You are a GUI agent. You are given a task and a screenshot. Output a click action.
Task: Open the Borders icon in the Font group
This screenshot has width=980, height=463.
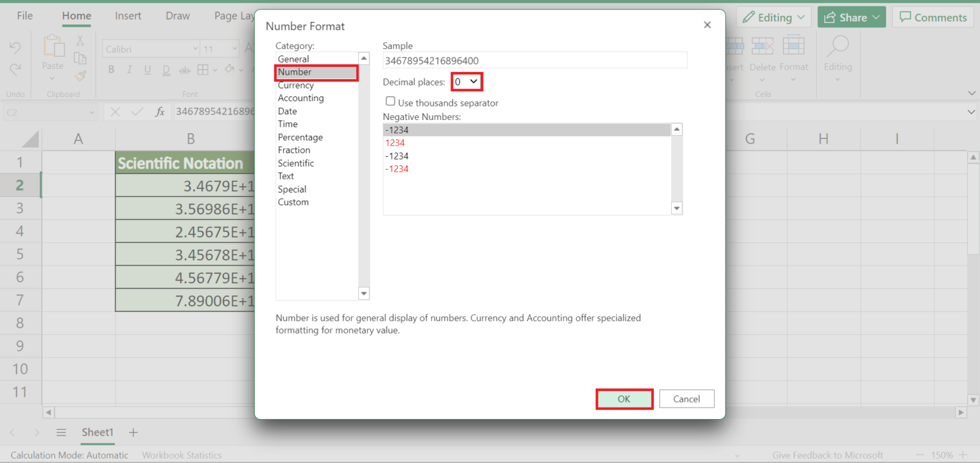tap(203, 70)
